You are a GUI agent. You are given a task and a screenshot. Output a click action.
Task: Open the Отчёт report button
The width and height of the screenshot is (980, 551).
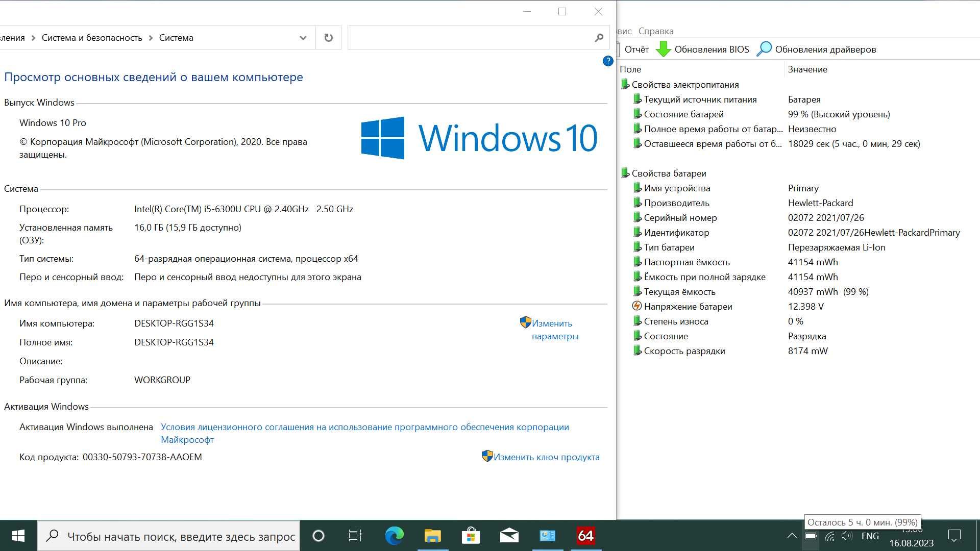(x=636, y=49)
